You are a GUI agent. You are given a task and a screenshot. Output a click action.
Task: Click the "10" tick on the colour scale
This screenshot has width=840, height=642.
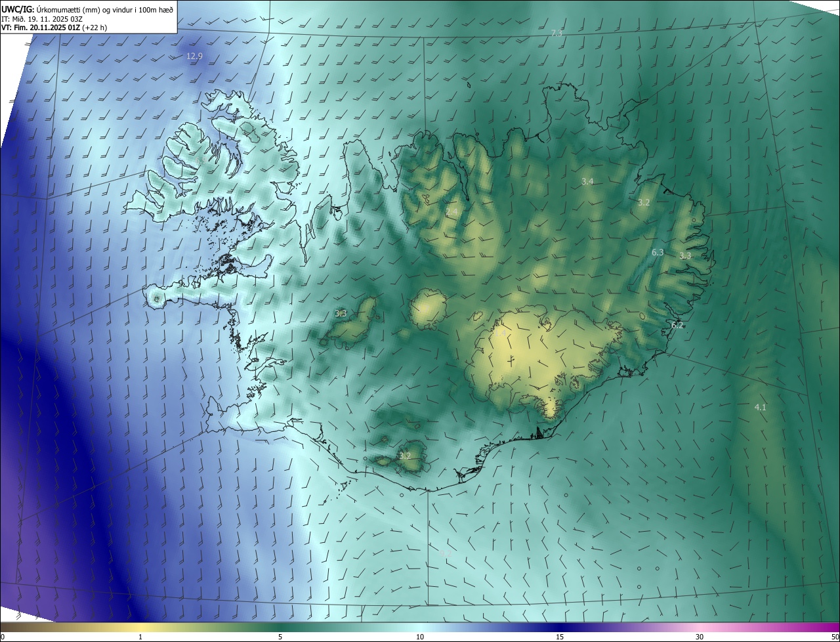pyautogui.click(x=420, y=637)
